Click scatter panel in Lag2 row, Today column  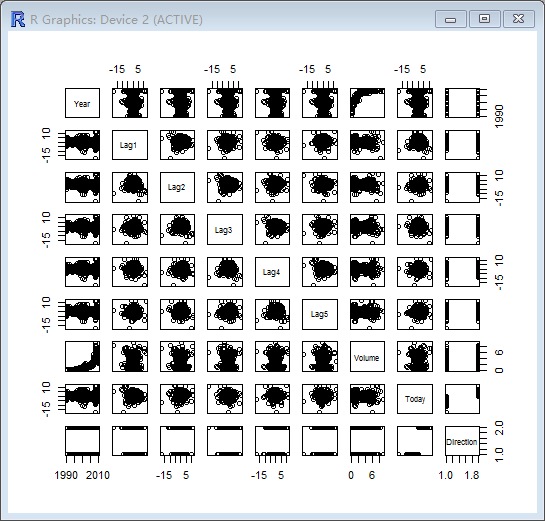click(x=415, y=187)
